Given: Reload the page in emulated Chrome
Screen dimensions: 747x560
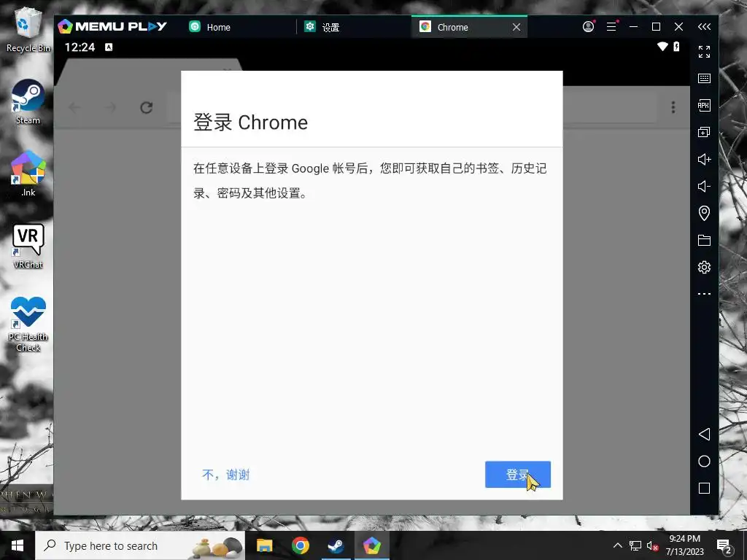Looking at the screenshot, I should click(x=146, y=108).
